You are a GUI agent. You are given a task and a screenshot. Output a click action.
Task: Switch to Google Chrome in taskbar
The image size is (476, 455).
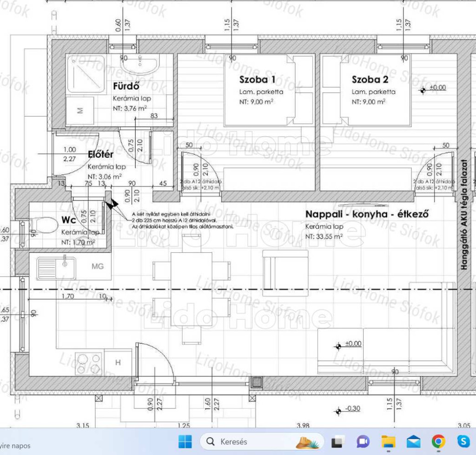[x=438, y=442]
